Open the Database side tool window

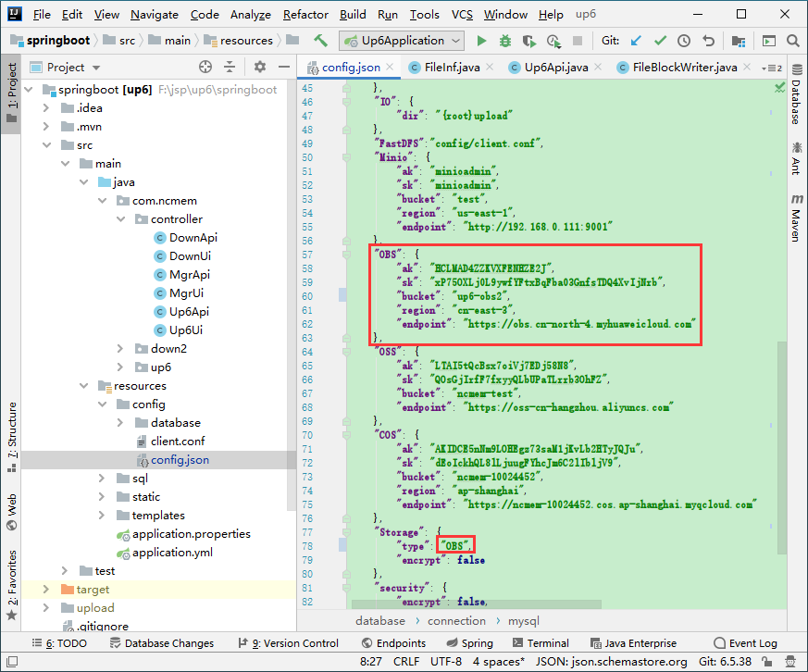click(x=797, y=93)
